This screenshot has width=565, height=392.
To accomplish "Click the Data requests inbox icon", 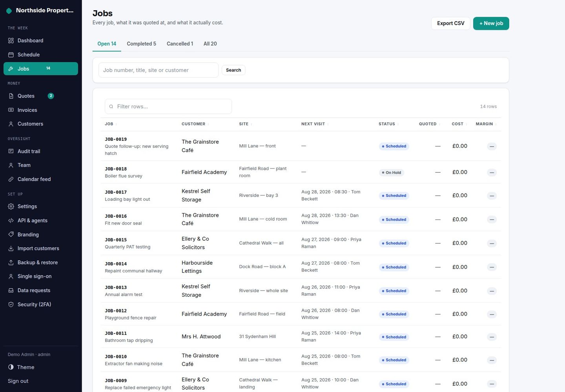I will pos(11,290).
